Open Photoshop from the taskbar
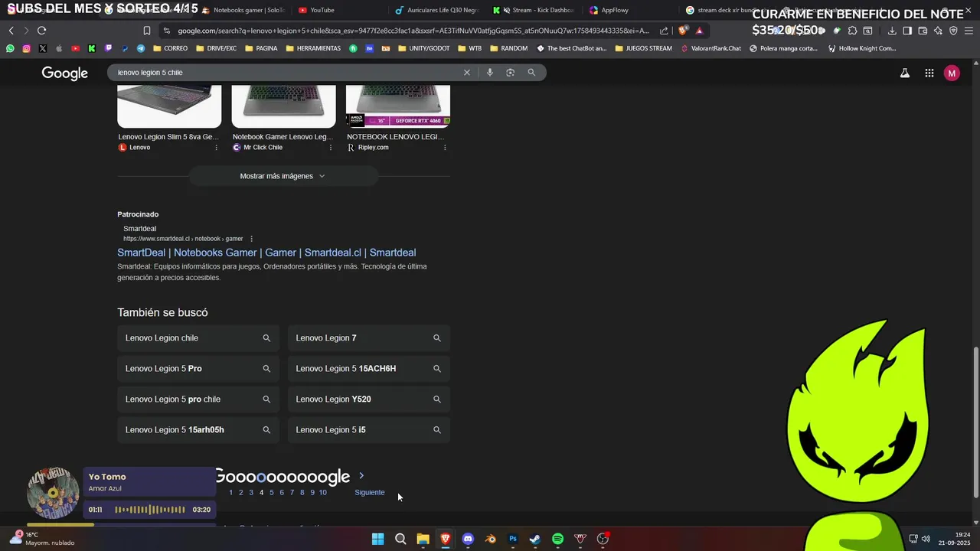The height and width of the screenshot is (551, 980). click(513, 539)
